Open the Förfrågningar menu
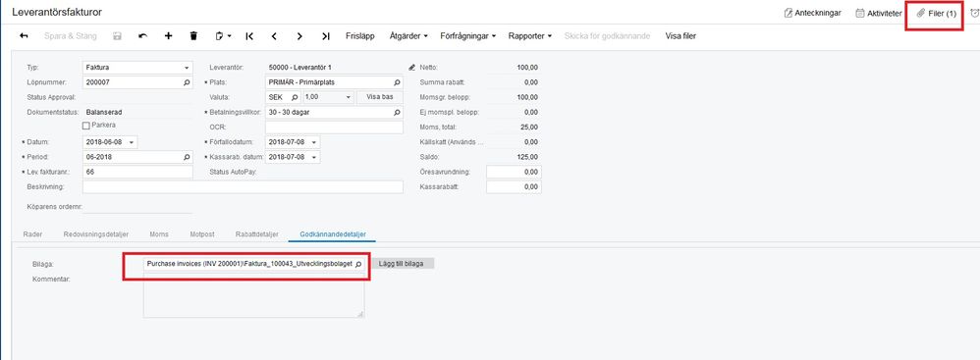This screenshot has height=360, width=980. pyautogui.click(x=468, y=36)
